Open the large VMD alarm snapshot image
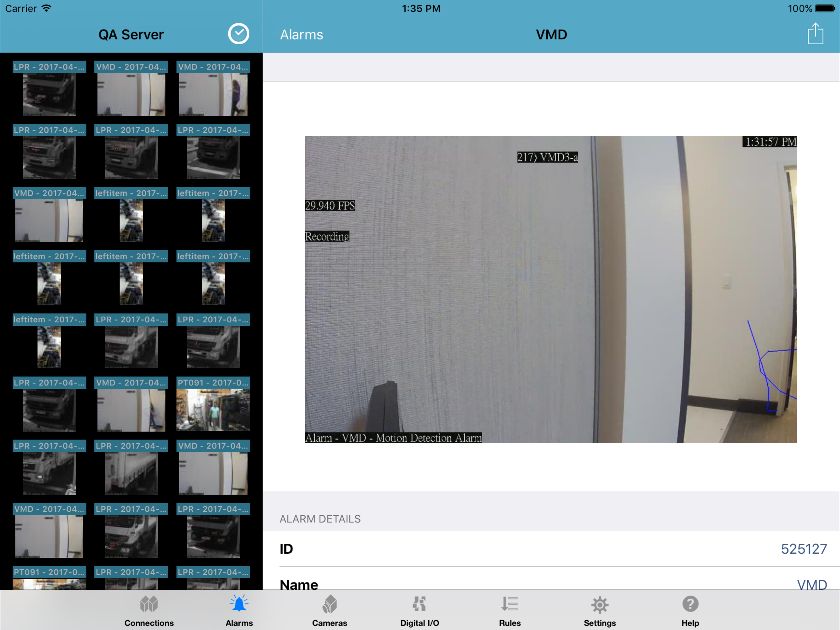 pyautogui.click(x=551, y=289)
